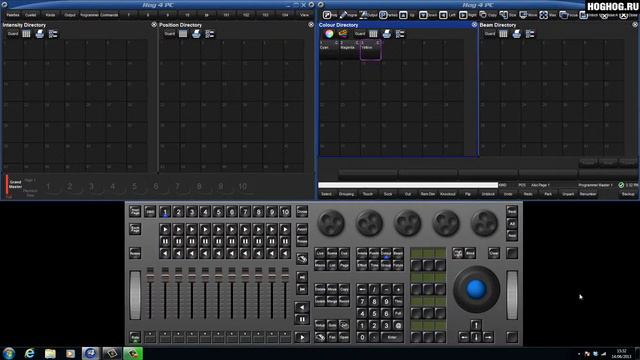The height and width of the screenshot is (360, 640).
Task: Click the Commands toolbar tab
Action: [109, 15]
